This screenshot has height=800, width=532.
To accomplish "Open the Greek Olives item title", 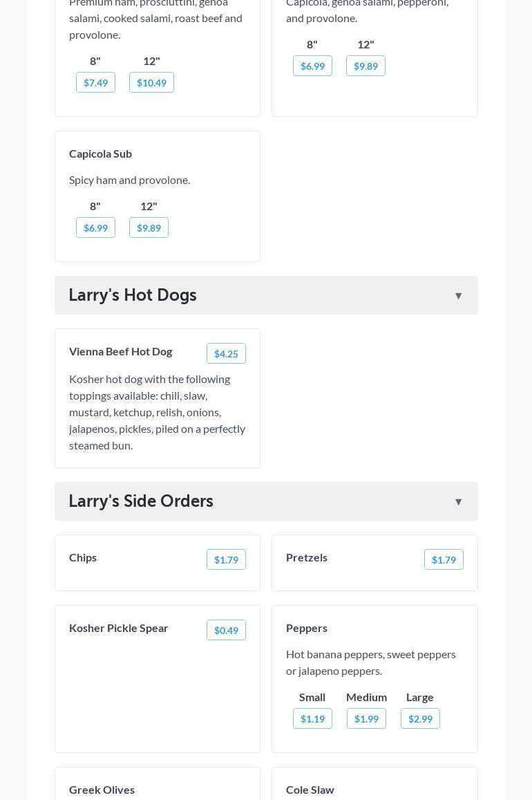I will pyautogui.click(x=102, y=790).
